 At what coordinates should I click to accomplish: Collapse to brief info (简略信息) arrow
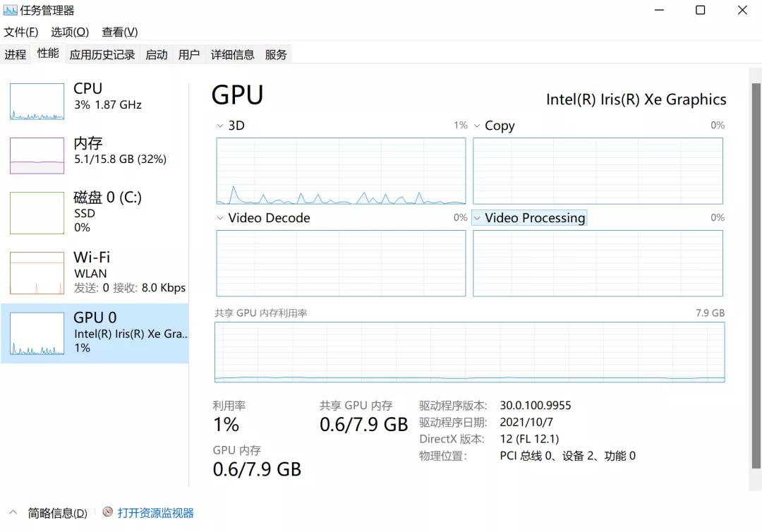coord(13,512)
